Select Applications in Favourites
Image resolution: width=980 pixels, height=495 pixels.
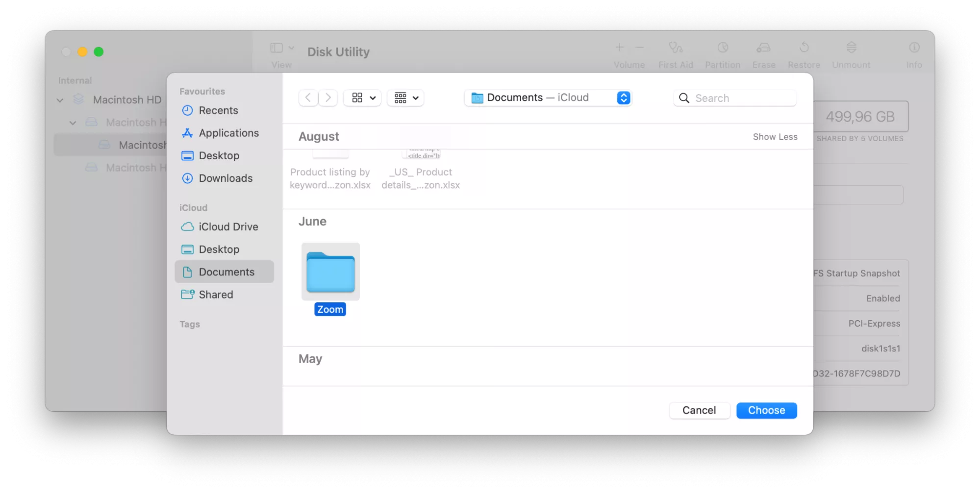(229, 133)
